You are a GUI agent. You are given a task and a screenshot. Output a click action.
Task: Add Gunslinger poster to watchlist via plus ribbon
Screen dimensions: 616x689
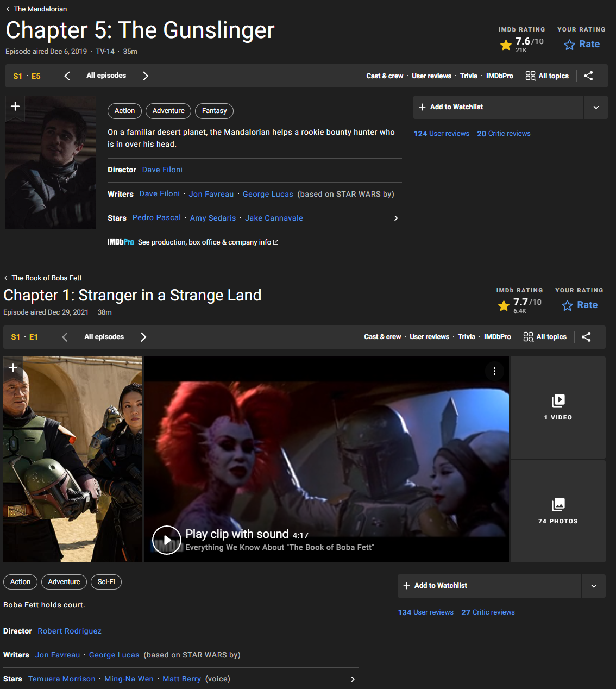coord(15,107)
